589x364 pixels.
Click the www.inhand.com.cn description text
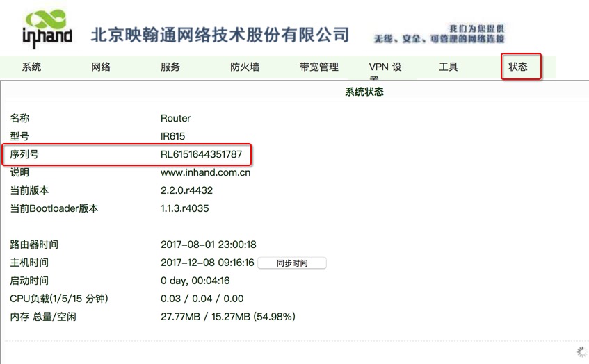pos(205,172)
